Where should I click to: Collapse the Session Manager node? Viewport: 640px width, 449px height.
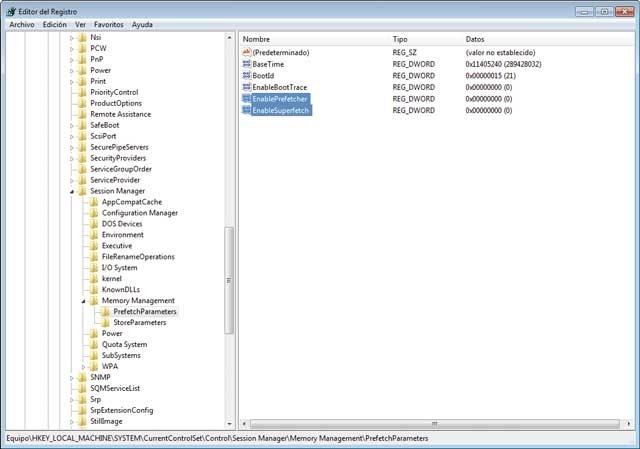click(x=71, y=191)
